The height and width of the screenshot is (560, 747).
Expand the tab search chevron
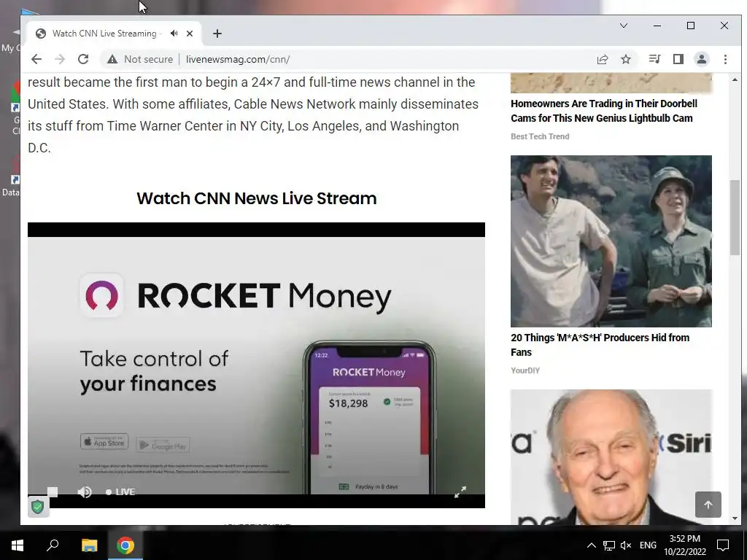pos(623,26)
